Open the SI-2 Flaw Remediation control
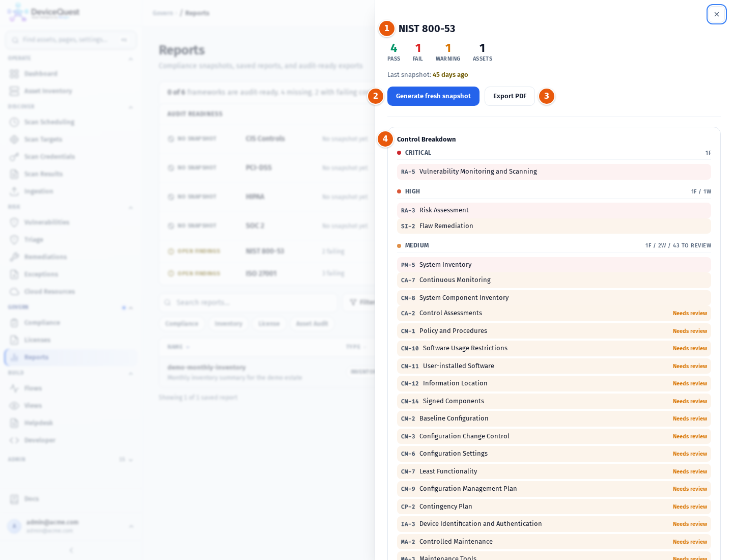The width and height of the screenshot is (733, 560). 554,226
